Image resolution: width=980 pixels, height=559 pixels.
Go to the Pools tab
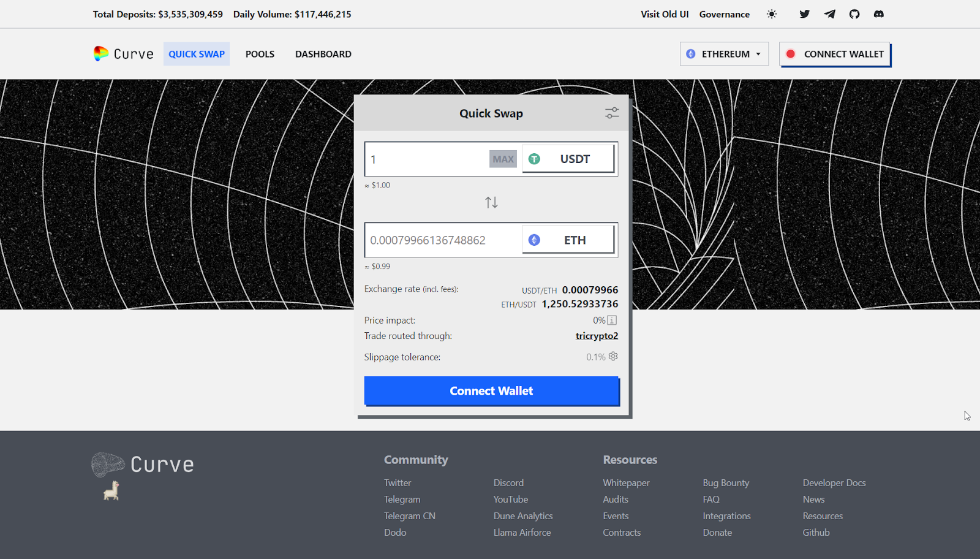pyautogui.click(x=260, y=54)
